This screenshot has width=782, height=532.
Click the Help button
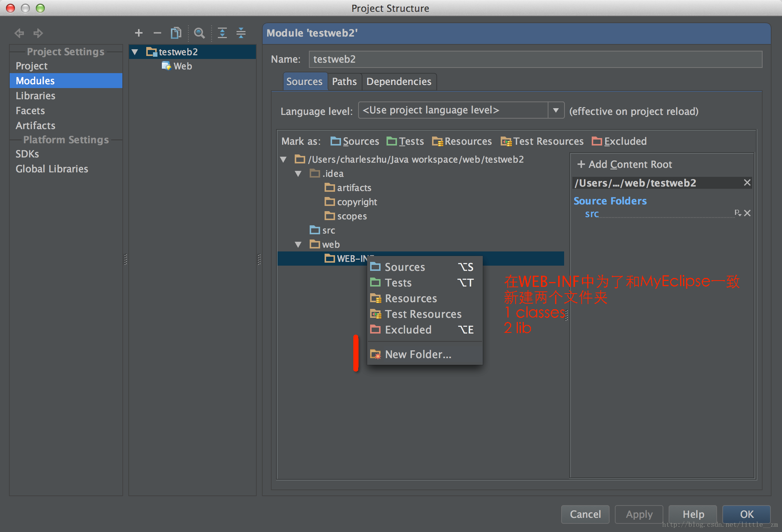pyautogui.click(x=693, y=514)
